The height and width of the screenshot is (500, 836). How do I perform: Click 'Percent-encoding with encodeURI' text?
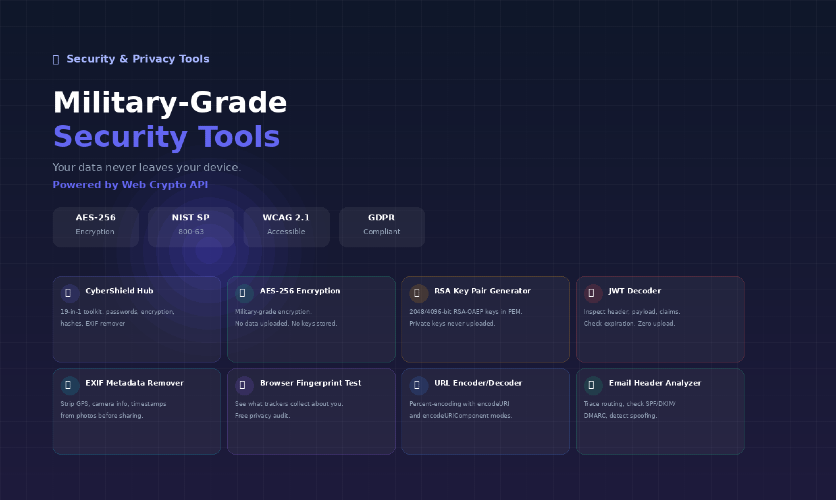pyautogui.click(x=459, y=404)
